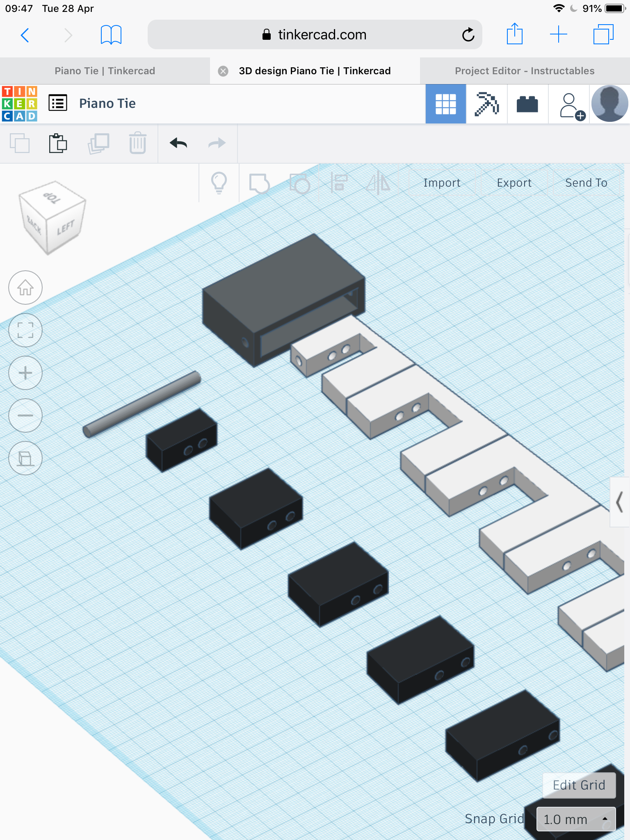The width and height of the screenshot is (630, 840).
Task: Tap the Safari back arrow
Action: pyautogui.click(x=25, y=35)
